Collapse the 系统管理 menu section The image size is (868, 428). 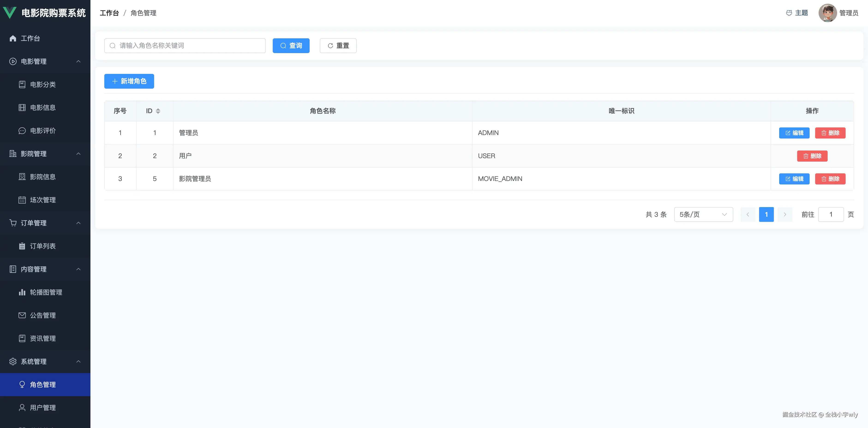(x=78, y=362)
